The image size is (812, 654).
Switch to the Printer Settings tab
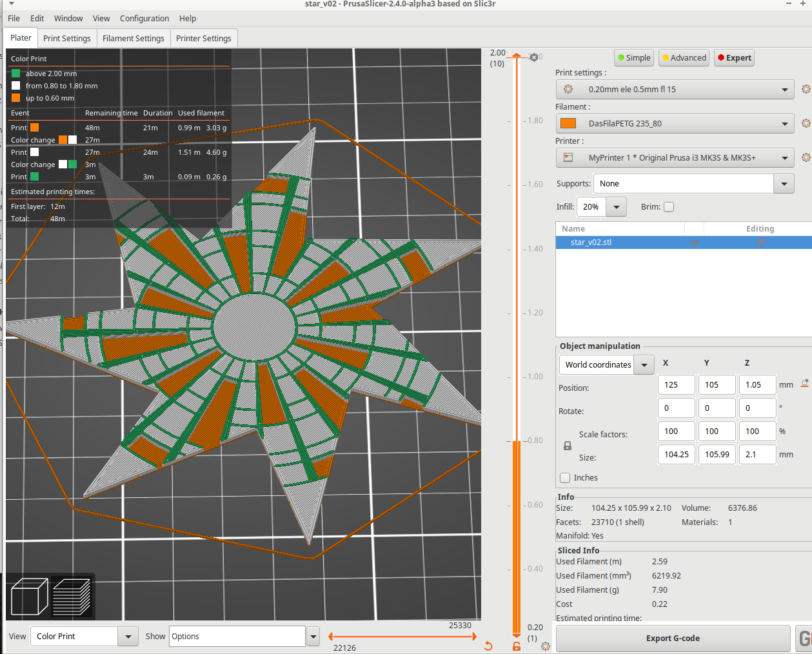(x=203, y=38)
